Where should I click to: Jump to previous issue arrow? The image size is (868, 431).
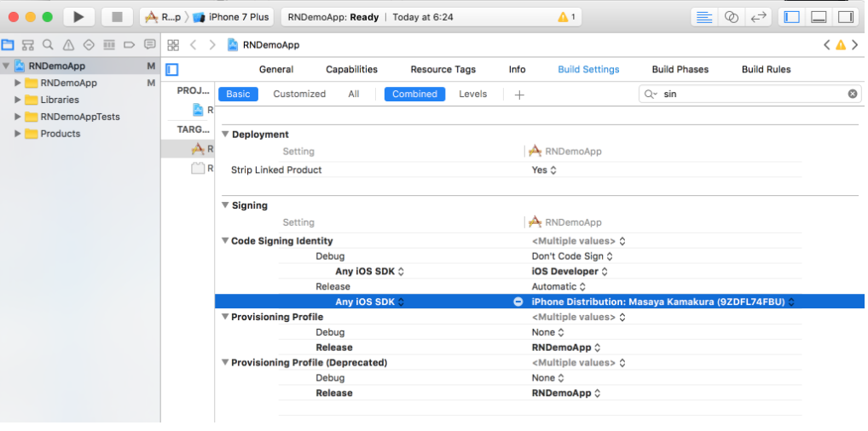coord(826,45)
